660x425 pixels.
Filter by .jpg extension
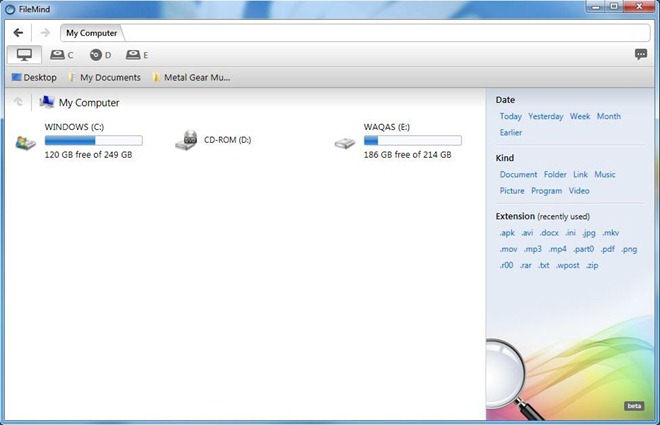(x=589, y=233)
